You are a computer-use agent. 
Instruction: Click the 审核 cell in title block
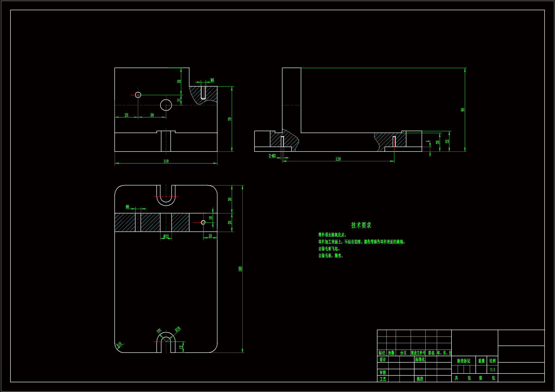pos(383,373)
